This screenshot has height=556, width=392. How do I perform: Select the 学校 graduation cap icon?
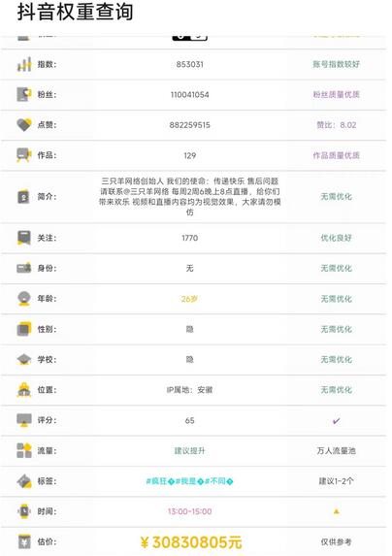24,359
